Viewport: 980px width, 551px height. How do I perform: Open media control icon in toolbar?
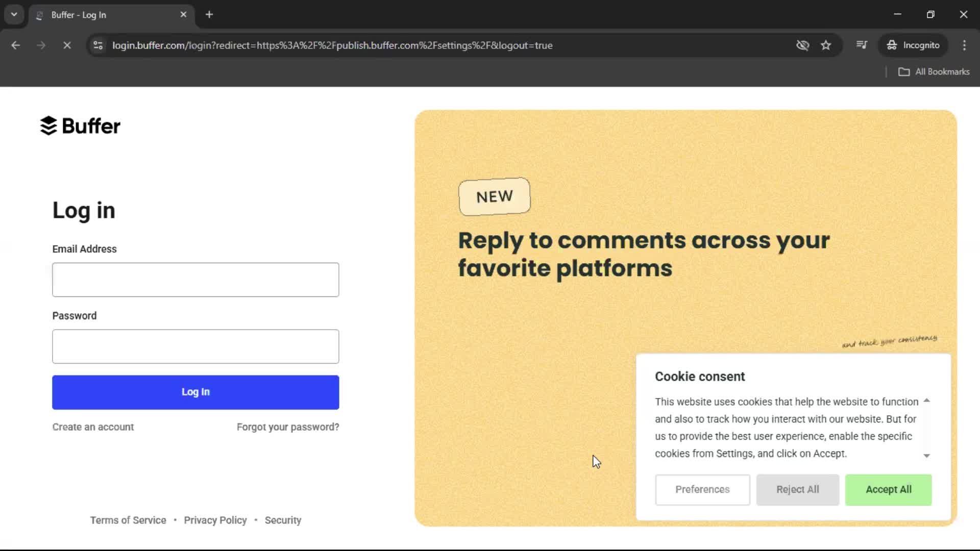click(862, 45)
